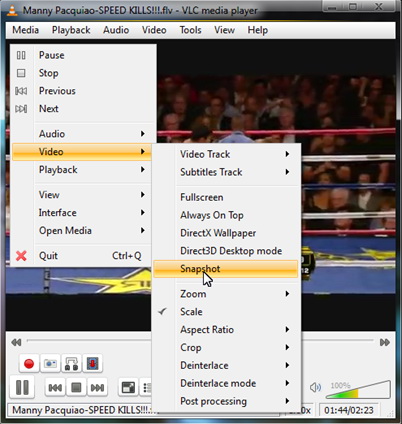Toggle Fullscreen in Video submenu

pos(225,197)
